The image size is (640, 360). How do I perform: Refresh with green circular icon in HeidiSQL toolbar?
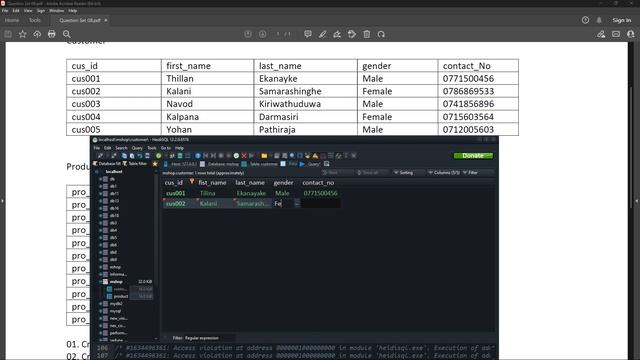click(158, 156)
